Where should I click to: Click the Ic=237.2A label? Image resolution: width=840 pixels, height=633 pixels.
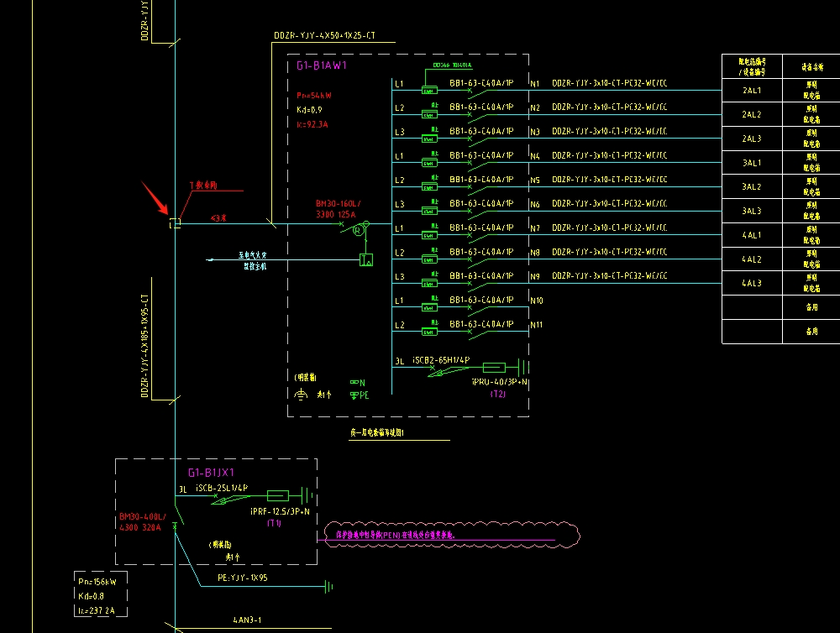pos(97,610)
